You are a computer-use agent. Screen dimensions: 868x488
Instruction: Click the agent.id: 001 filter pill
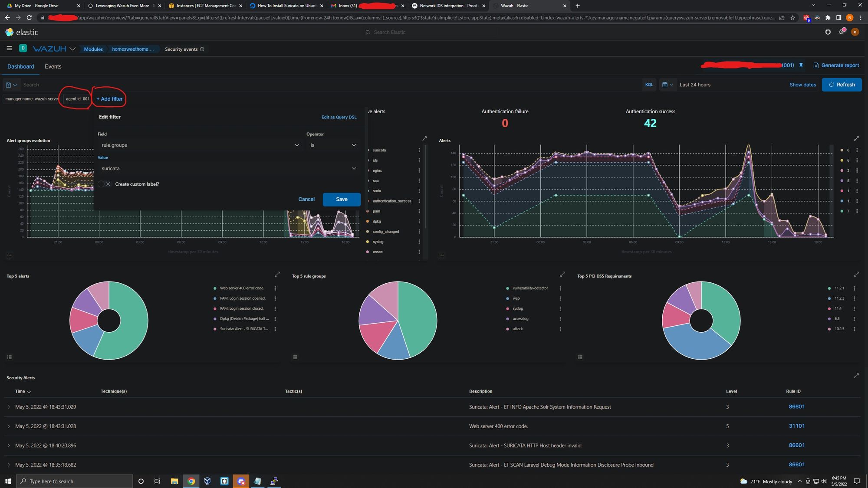pyautogui.click(x=78, y=99)
